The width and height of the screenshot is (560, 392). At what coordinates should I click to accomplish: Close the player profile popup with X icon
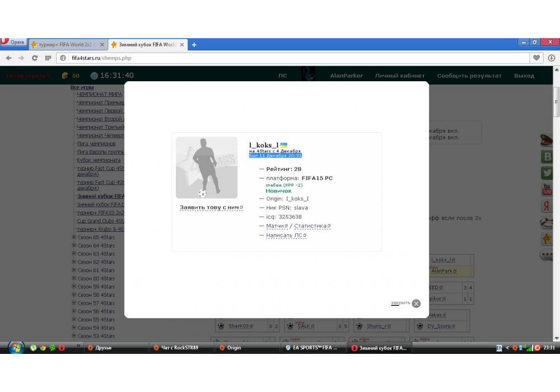[x=416, y=304]
